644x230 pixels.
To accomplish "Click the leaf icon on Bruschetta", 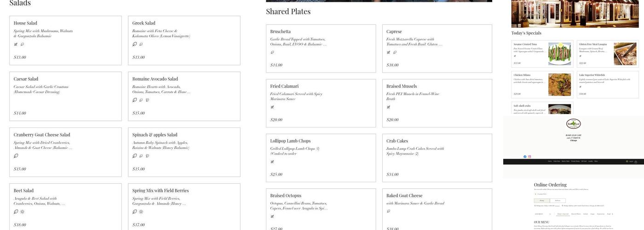I will [272, 52].
